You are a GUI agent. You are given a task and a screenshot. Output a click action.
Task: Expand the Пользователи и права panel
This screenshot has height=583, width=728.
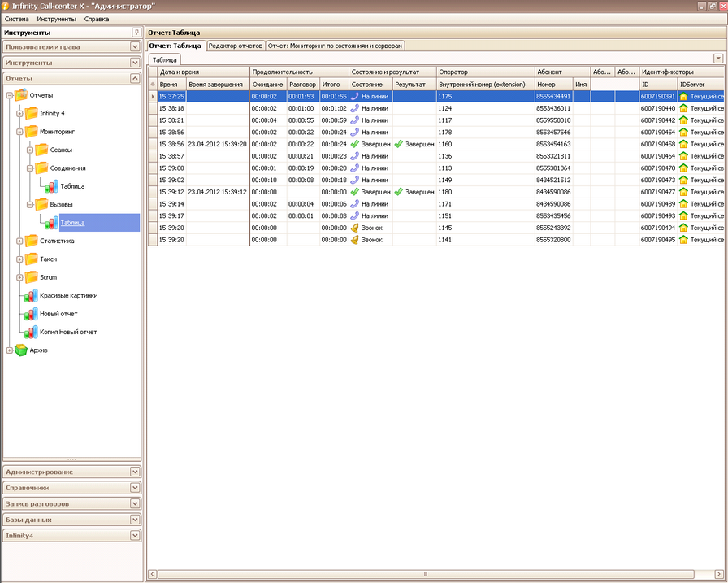point(135,46)
